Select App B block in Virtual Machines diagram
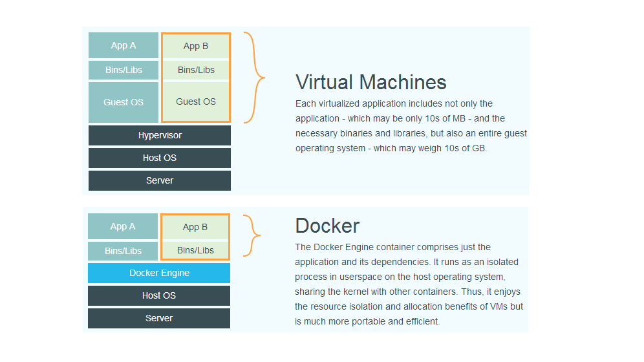Image resolution: width=644 pixels, height=362 pixels. coord(195,46)
